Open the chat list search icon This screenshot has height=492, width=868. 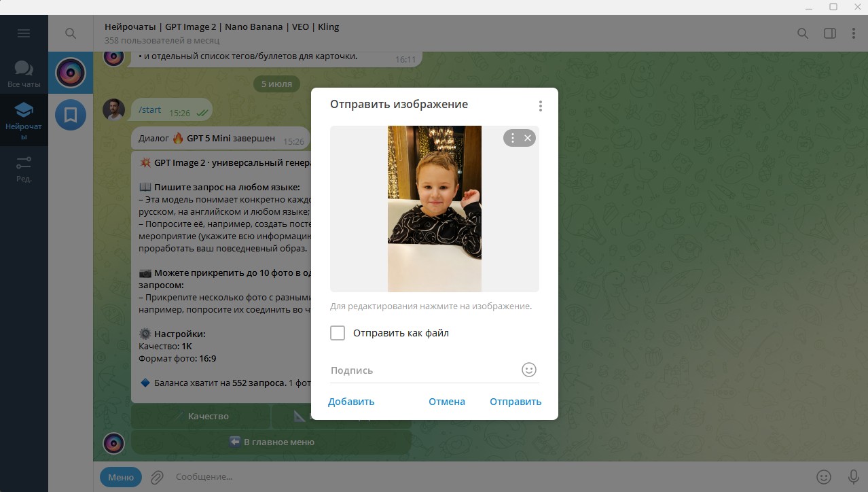click(x=71, y=33)
